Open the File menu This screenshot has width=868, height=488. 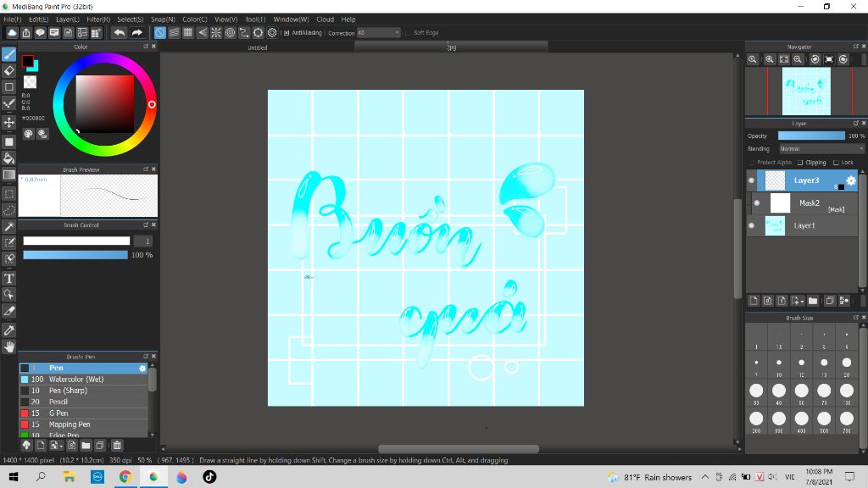(12, 19)
